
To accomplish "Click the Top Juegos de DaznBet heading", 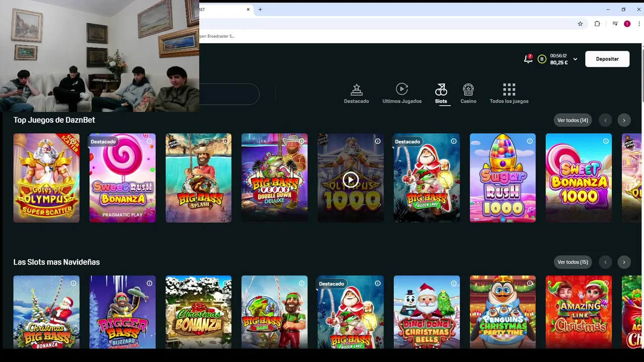I will pos(54,120).
